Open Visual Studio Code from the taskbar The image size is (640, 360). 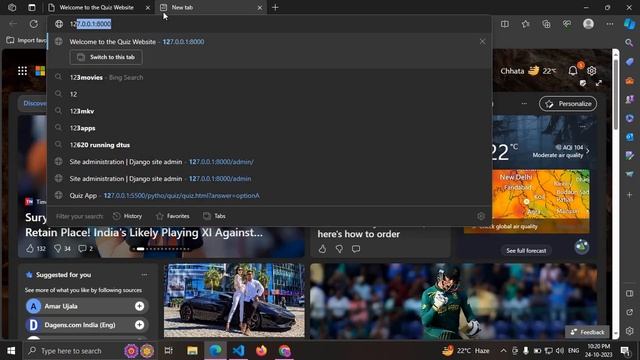pos(238,351)
